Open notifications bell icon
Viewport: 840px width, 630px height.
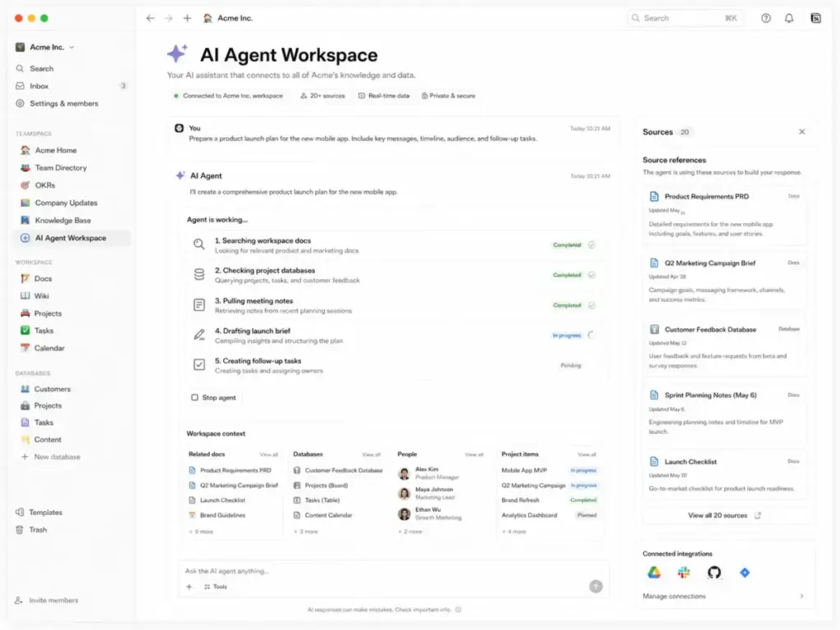pyautogui.click(x=789, y=18)
